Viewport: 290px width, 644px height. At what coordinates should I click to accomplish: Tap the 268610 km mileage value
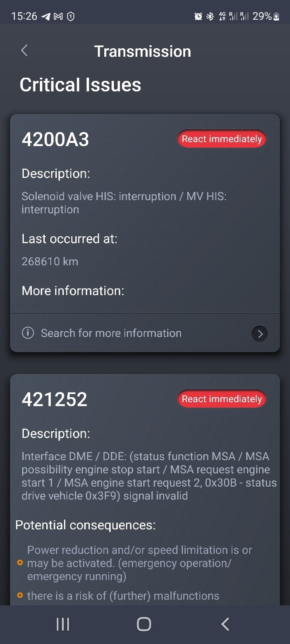point(50,262)
